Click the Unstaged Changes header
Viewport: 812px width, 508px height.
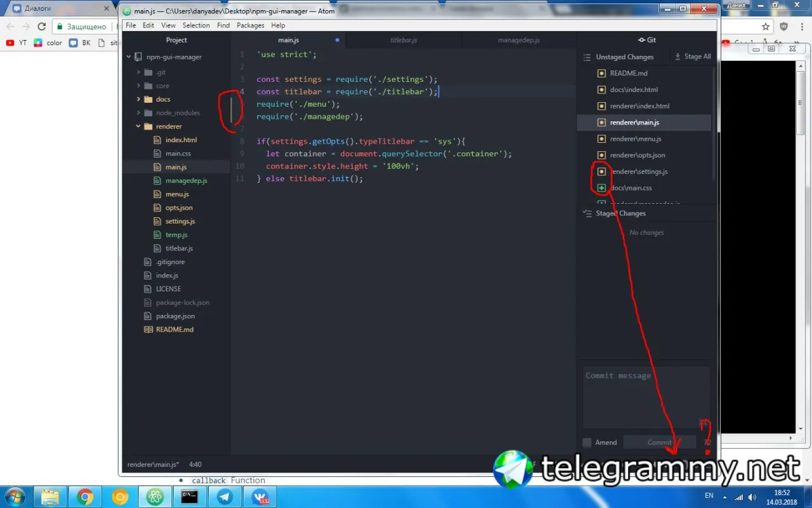tap(624, 57)
